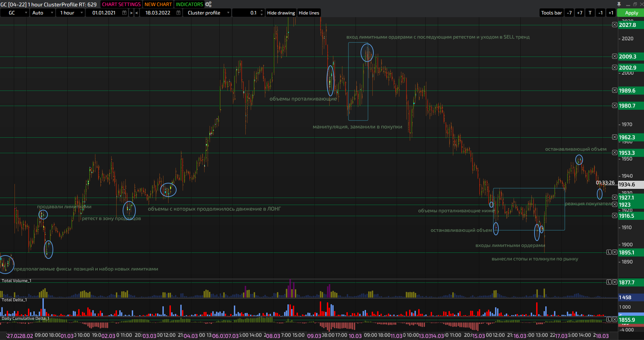Image resolution: width=644 pixels, height=340 pixels.
Task: Shift the date range forward with the > arrow
Action: click(131, 13)
